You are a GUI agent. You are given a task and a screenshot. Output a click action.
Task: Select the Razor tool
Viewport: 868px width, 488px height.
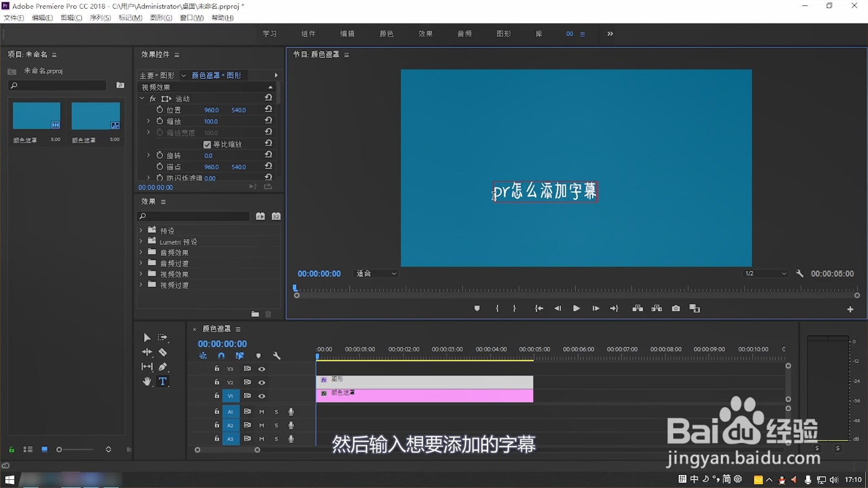[163, 352]
